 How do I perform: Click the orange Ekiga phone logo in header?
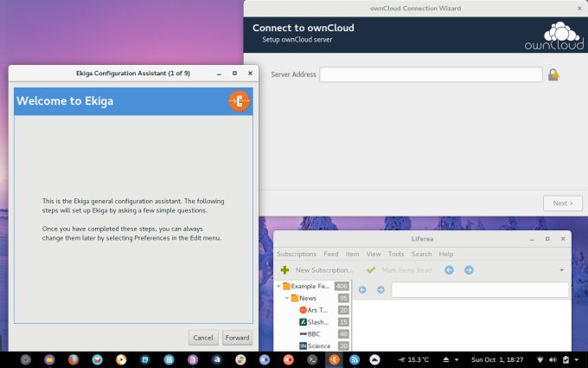pos(239,101)
